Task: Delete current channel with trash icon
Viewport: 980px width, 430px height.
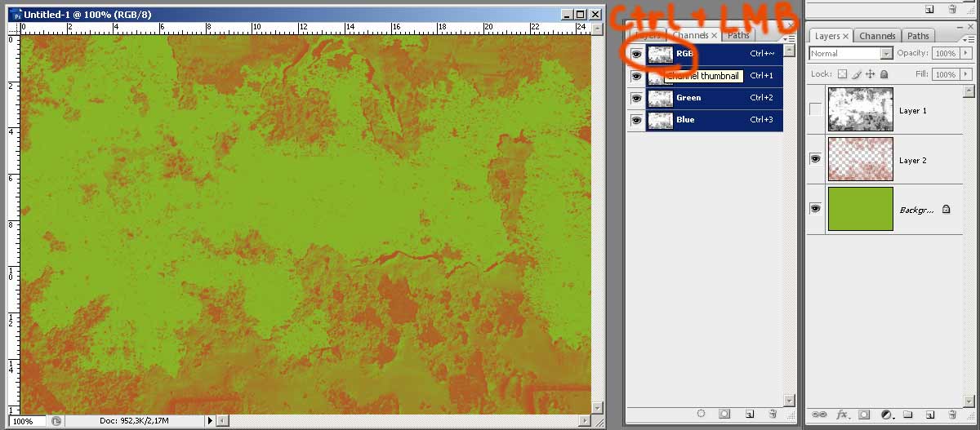Action: 773,414
